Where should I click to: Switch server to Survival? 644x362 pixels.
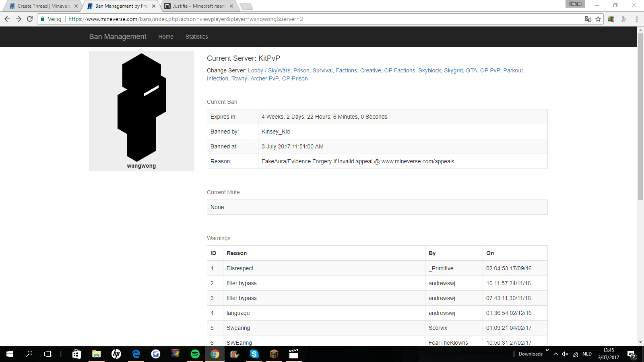point(322,70)
